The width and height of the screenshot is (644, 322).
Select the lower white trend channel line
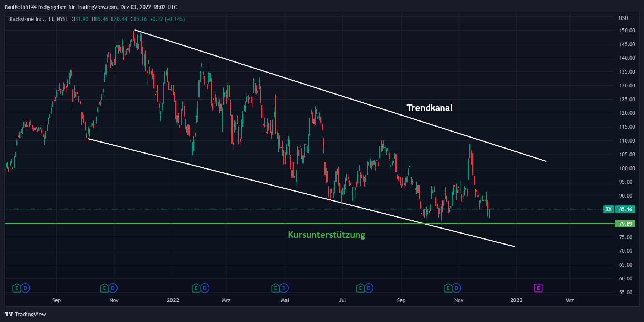click(x=301, y=192)
